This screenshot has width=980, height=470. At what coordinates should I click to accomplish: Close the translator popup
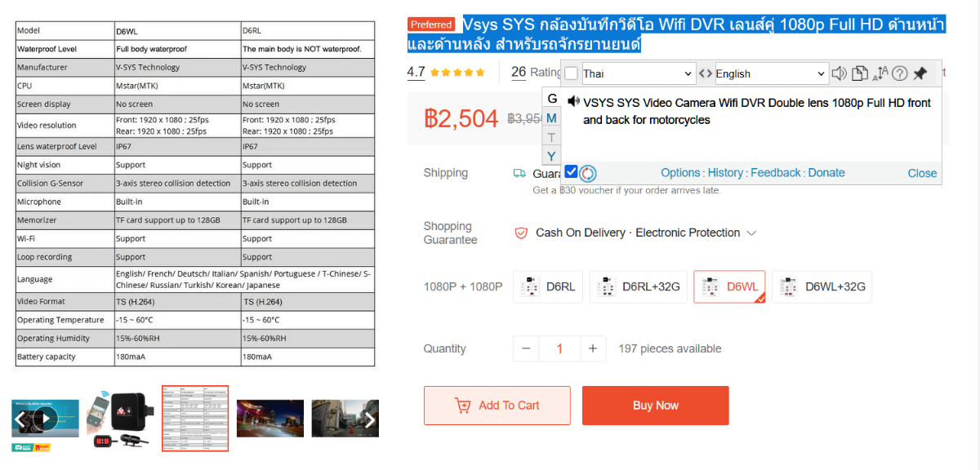(x=922, y=173)
